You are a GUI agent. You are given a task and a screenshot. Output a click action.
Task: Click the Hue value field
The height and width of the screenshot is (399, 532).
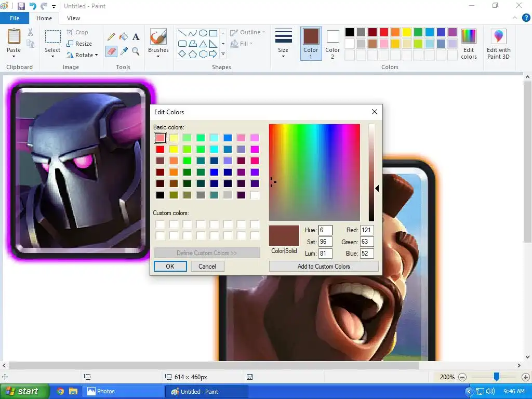click(325, 230)
